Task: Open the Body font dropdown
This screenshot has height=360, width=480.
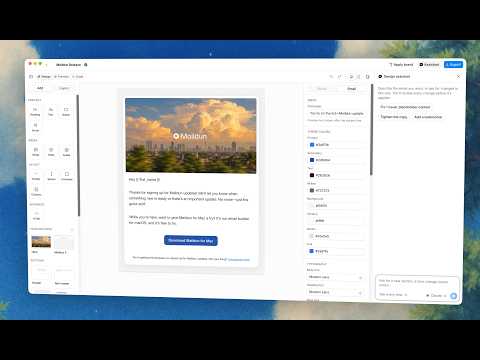Action: point(335,277)
